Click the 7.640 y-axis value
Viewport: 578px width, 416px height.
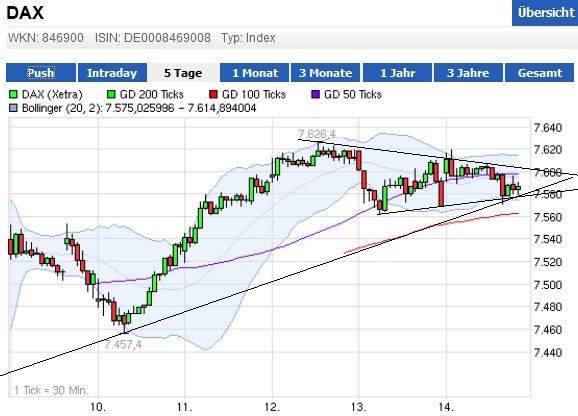pos(548,128)
